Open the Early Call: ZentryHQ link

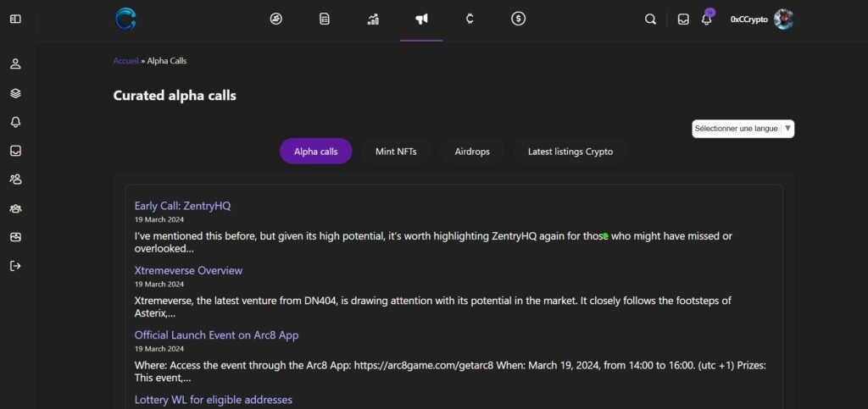coord(183,206)
